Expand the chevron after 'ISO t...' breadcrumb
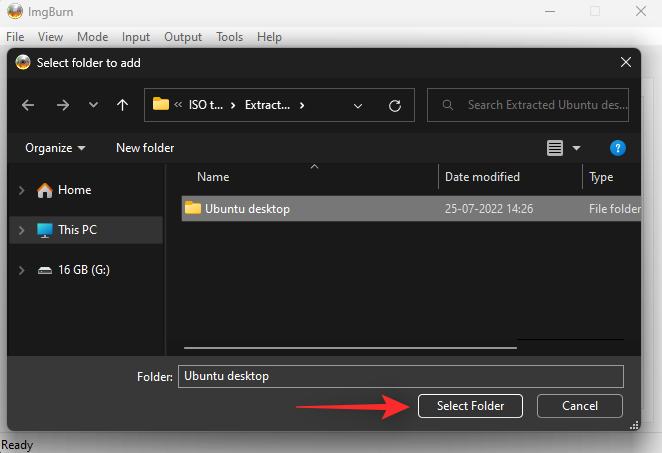Screen dimensions: 662x453 [233, 105]
